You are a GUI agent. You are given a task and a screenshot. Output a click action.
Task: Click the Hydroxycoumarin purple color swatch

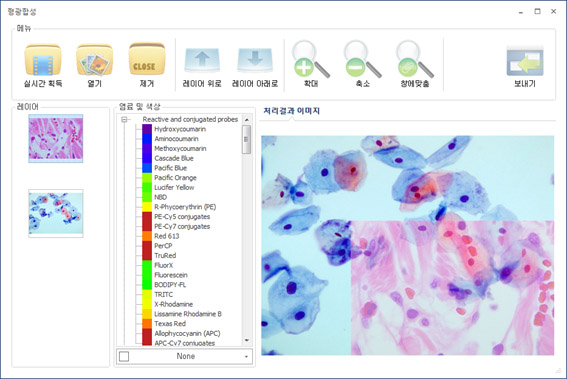point(147,129)
